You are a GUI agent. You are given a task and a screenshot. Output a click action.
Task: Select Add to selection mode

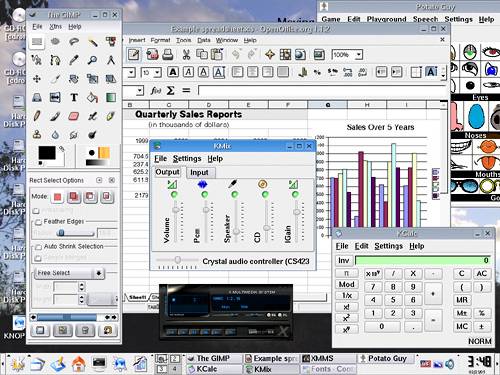(x=74, y=197)
